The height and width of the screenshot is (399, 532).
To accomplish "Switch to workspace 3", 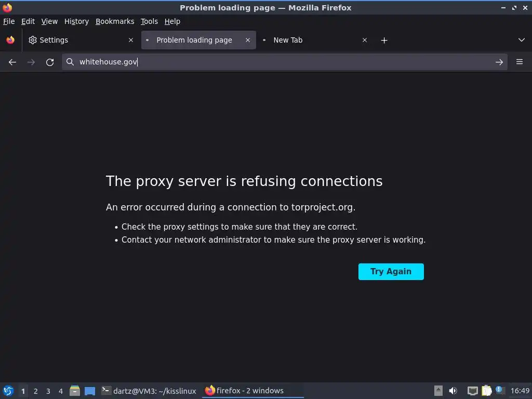I will point(48,391).
